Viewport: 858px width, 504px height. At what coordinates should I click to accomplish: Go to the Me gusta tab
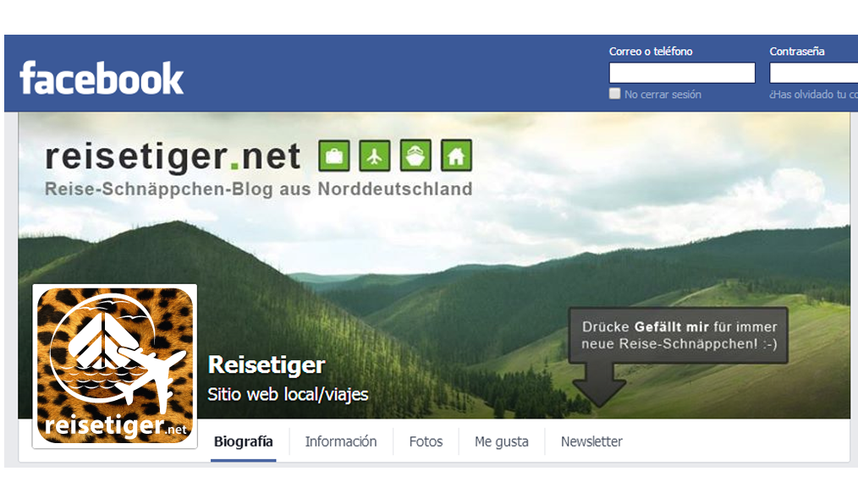pyautogui.click(x=501, y=441)
